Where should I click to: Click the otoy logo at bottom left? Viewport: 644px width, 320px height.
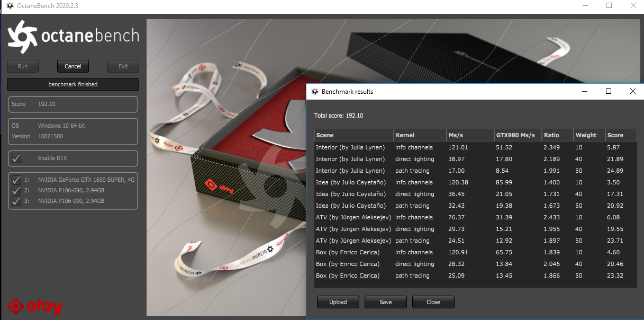click(x=35, y=306)
